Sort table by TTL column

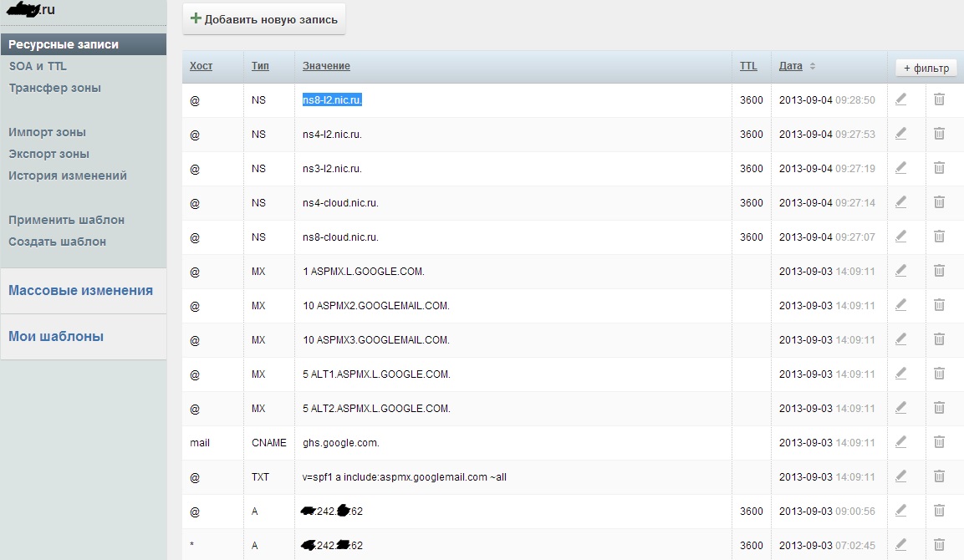(748, 66)
